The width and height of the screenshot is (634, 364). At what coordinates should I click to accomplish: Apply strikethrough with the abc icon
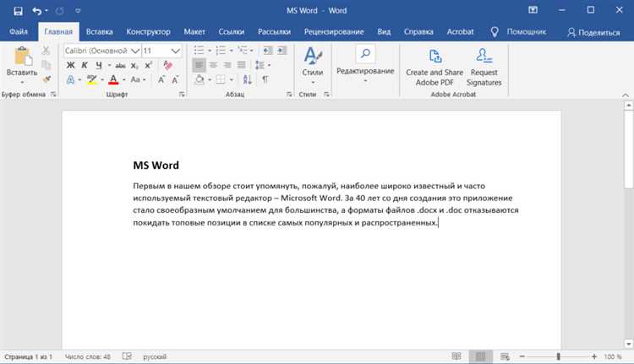120,65
